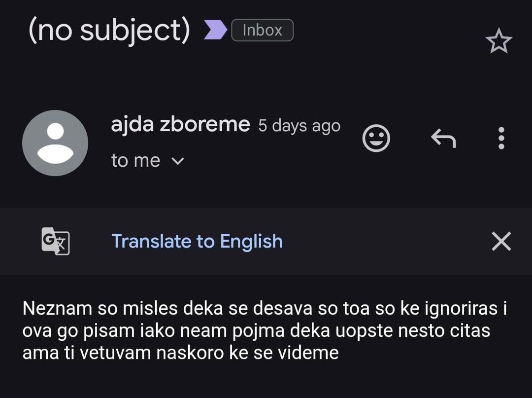Viewport: 532px width, 398px height.
Task: Tap the "(no subject)" email title
Action: (109, 31)
